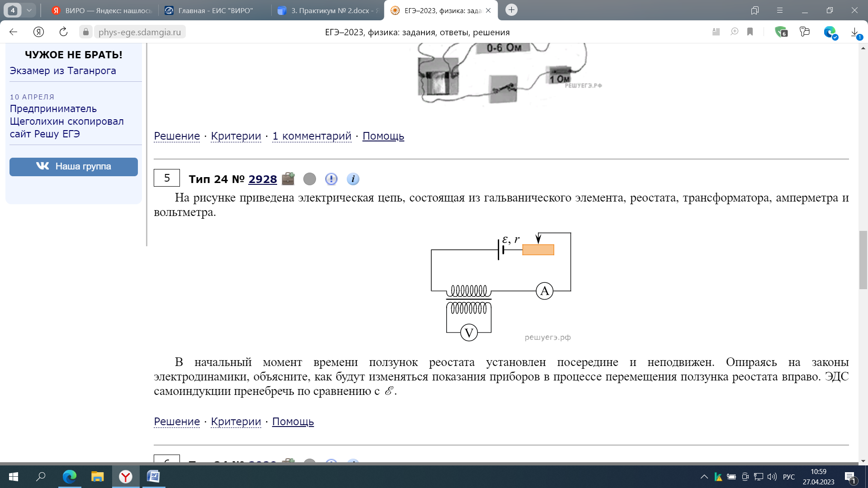Viewport: 868px width, 488px height.
Task: Click the alert/important icon for task 2928
Action: point(331,179)
